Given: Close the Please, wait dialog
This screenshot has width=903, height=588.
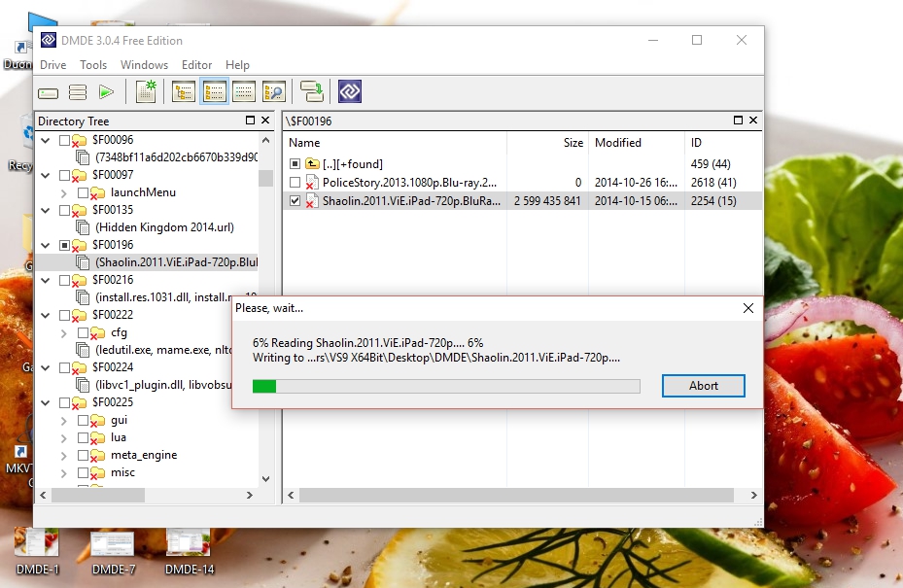Looking at the screenshot, I should [748, 308].
